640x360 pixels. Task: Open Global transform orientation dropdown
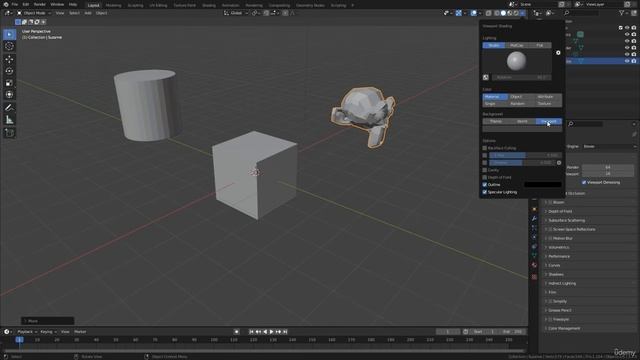pyautogui.click(x=236, y=13)
